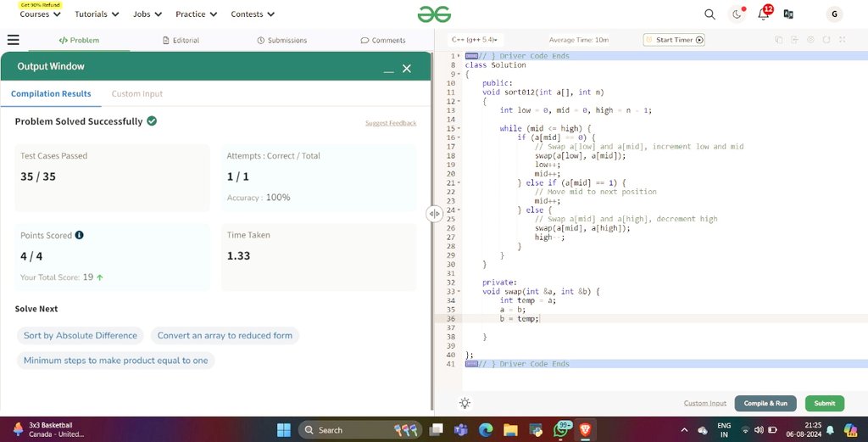Open Microsoft Teams from taskbar
868x442 pixels.
[x=460, y=430]
